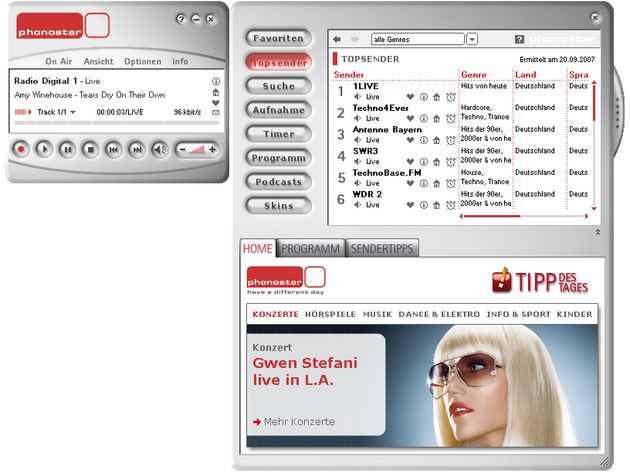This screenshot has height=472, width=630.
Task: Click the play button in the player
Action: (44, 150)
